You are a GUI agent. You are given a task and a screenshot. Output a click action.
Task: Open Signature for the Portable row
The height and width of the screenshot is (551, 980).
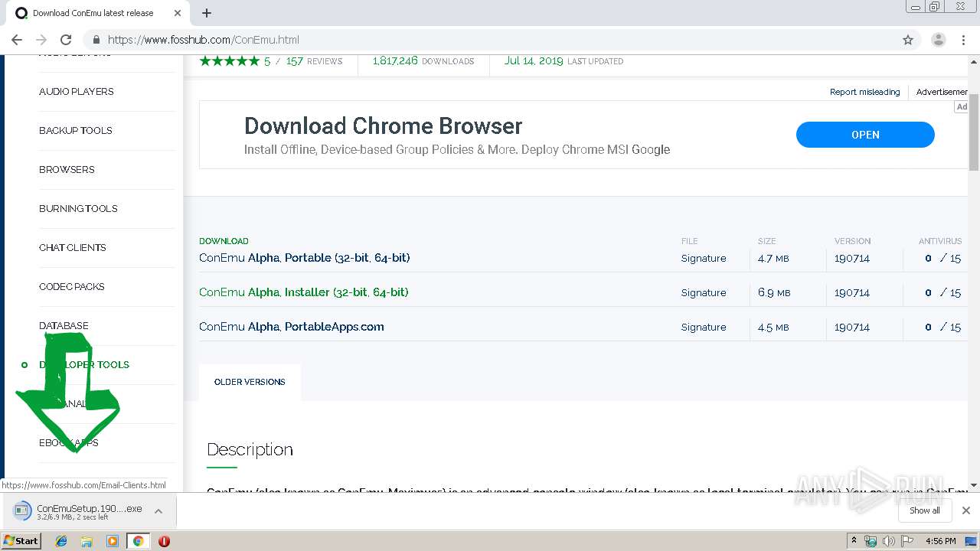point(704,259)
